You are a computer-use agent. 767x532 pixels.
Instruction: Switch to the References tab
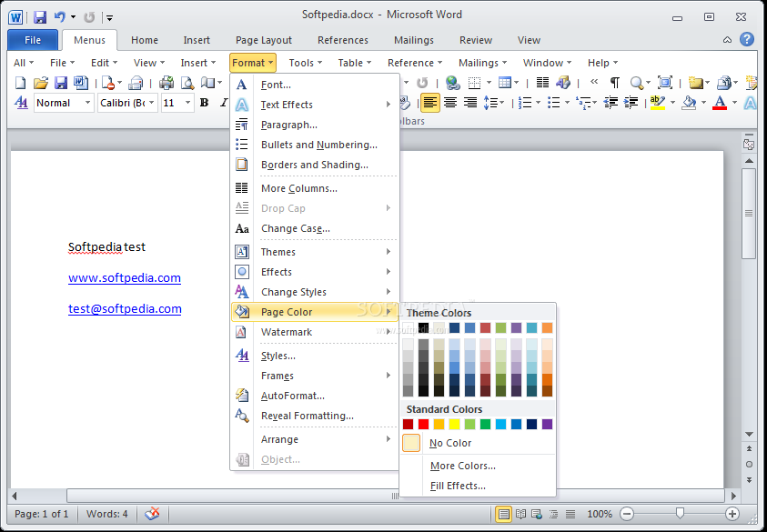342,40
